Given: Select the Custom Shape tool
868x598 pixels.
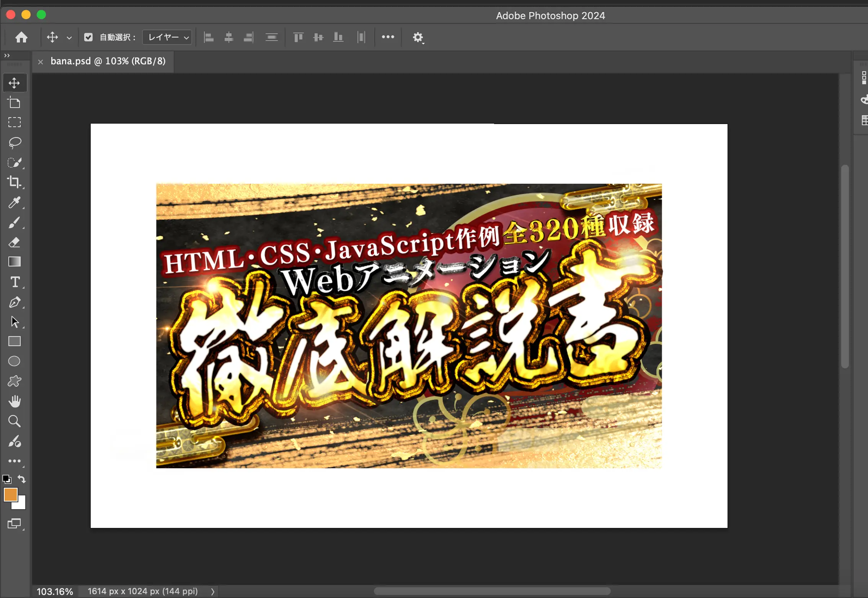Looking at the screenshot, I should pyautogui.click(x=15, y=381).
